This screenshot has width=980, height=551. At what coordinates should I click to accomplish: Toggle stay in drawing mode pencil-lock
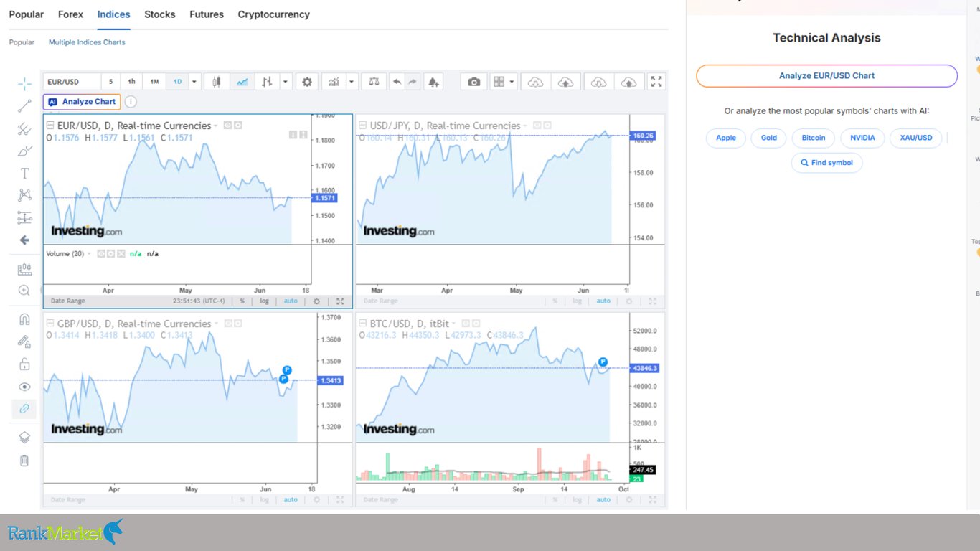24,342
